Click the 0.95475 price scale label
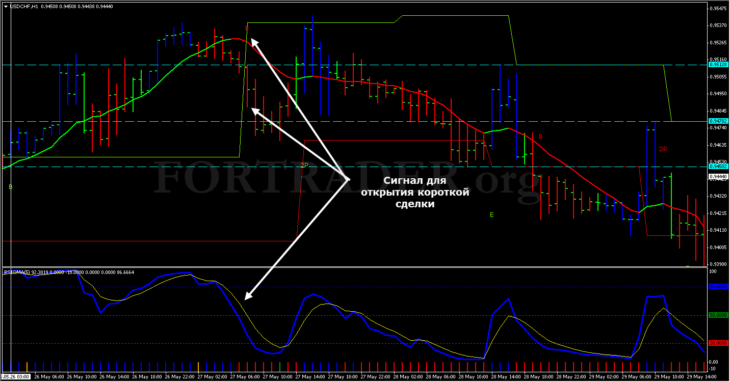This screenshot has width=730, height=382. click(x=718, y=8)
